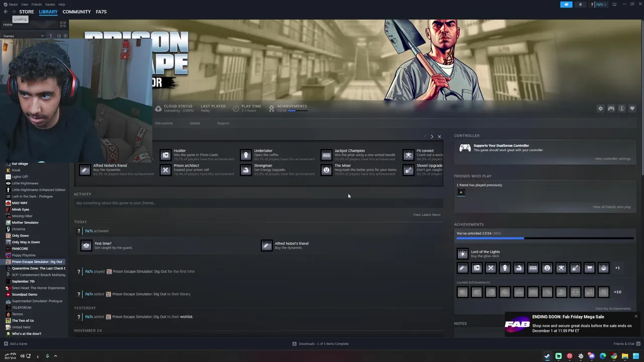Open the Friends menu
Screen dimensions: 644x362
[x=36, y=5]
